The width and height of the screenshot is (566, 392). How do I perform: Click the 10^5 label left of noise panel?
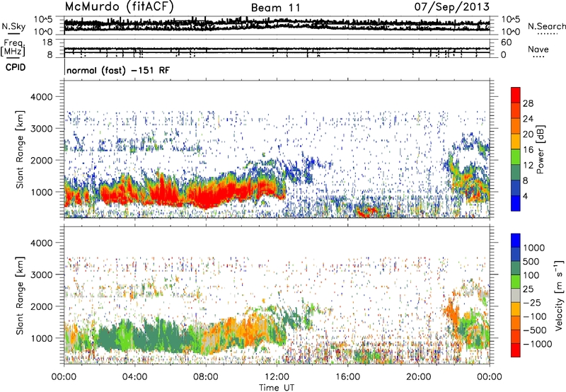tap(43, 19)
